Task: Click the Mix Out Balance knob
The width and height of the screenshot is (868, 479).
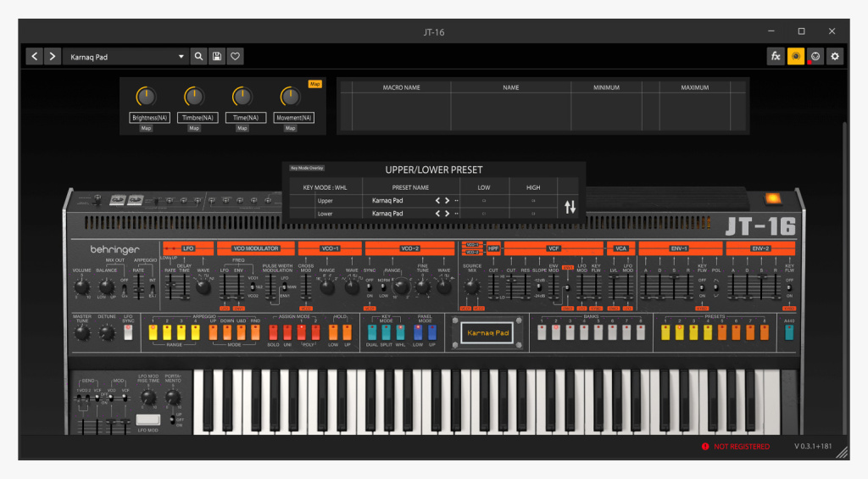Action: (106, 287)
